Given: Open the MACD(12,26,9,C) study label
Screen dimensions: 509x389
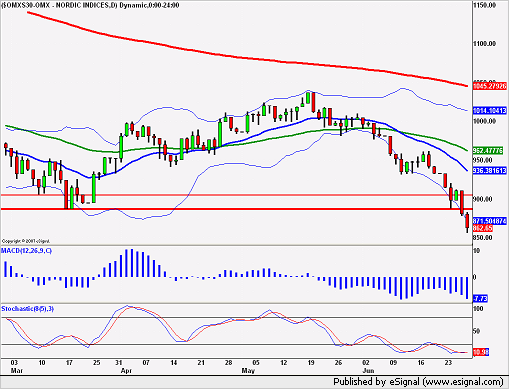Looking at the screenshot, I should pyautogui.click(x=26, y=251).
